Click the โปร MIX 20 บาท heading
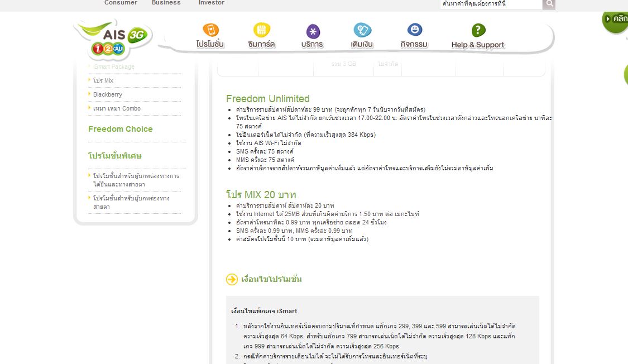The height and width of the screenshot is (364, 628). pos(261,195)
